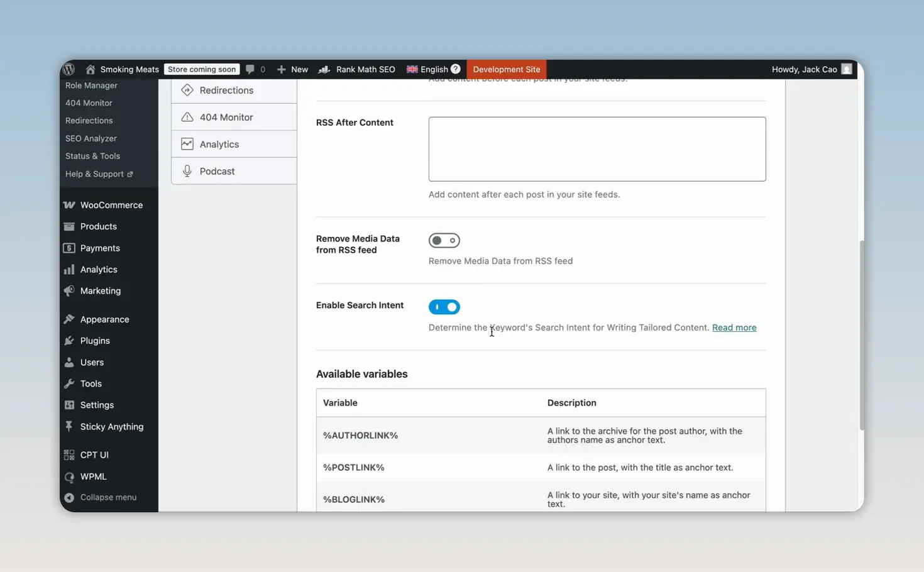
Task: Click the Collapse menu arrow icon
Action: click(x=69, y=497)
